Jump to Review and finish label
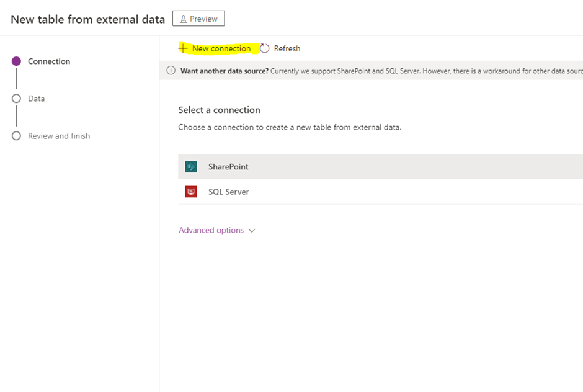This screenshot has width=583, height=392. [59, 136]
